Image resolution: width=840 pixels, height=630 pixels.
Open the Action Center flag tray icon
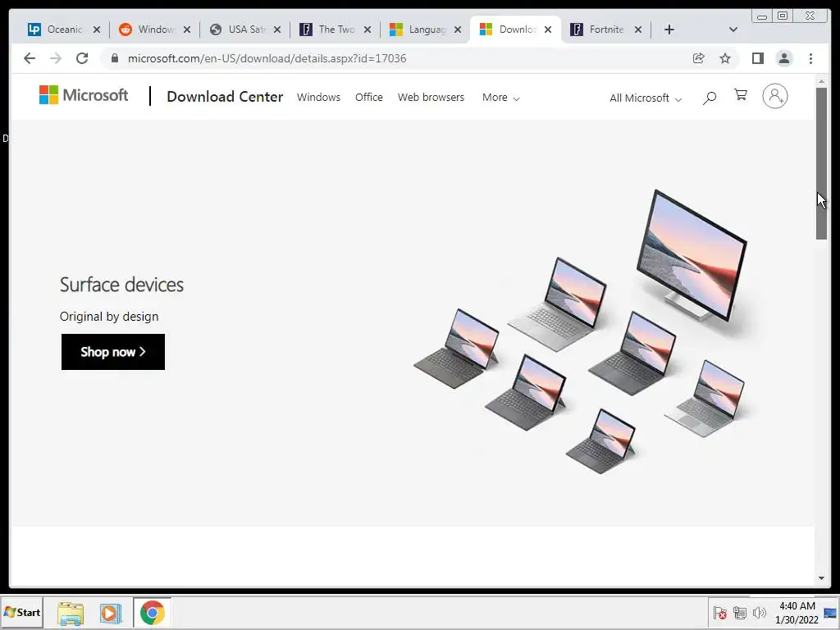pyautogui.click(x=720, y=613)
